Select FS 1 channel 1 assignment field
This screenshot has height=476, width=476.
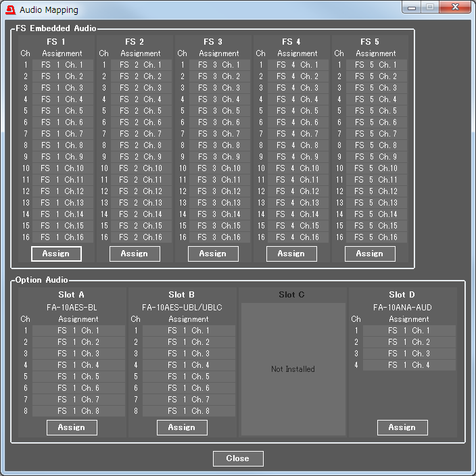coord(62,65)
